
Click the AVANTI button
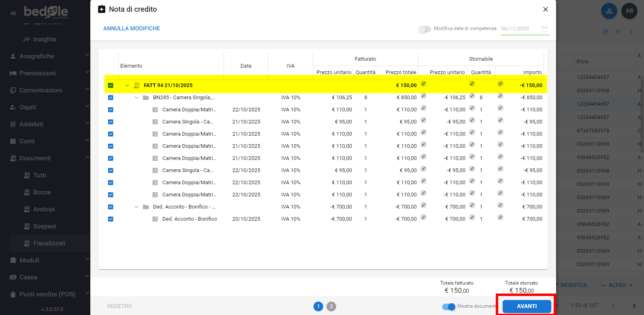(527, 306)
